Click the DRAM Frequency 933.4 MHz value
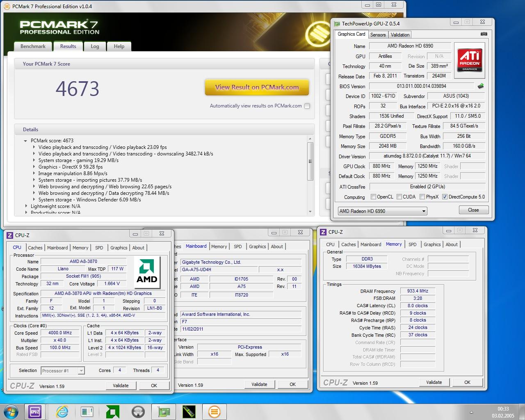Viewport: 525px width, 420px height. 418,291
